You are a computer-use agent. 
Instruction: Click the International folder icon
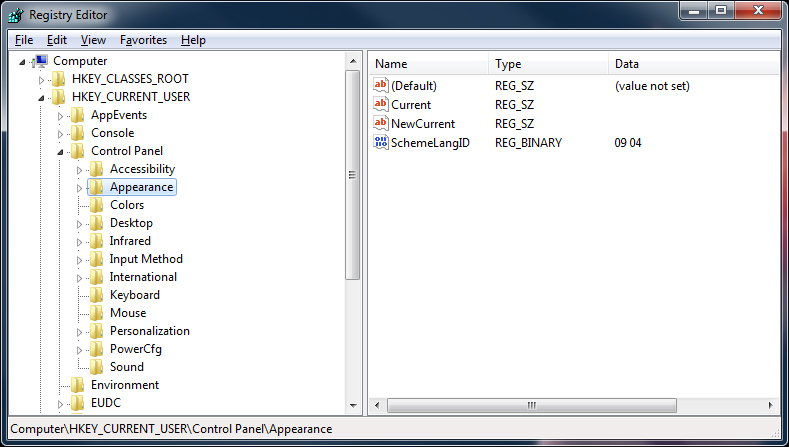[97, 277]
